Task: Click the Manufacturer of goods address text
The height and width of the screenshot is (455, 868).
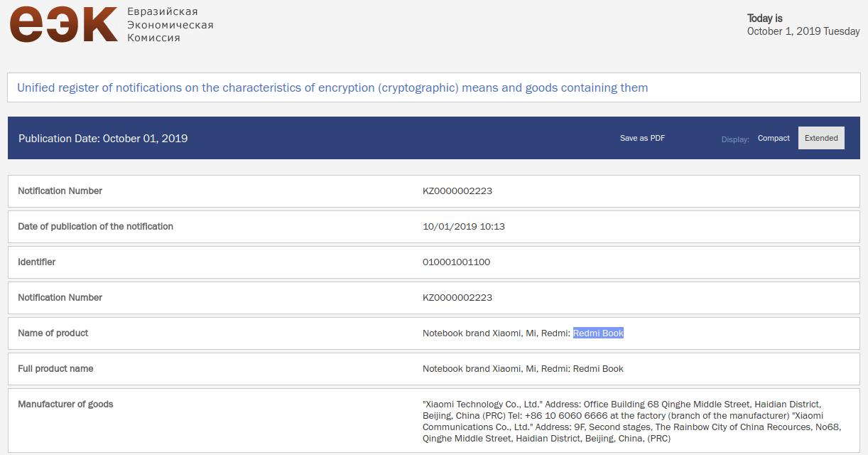Action: point(622,422)
